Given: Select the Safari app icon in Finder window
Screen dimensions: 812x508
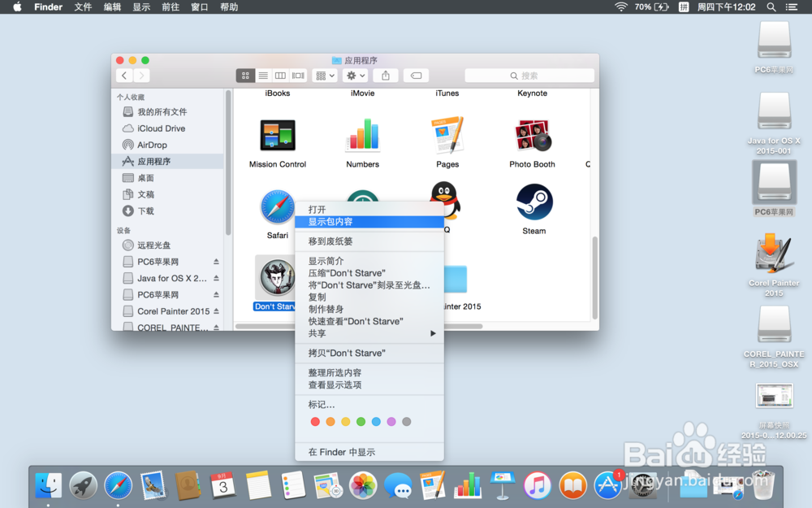Looking at the screenshot, I should [x=277, y=206].
